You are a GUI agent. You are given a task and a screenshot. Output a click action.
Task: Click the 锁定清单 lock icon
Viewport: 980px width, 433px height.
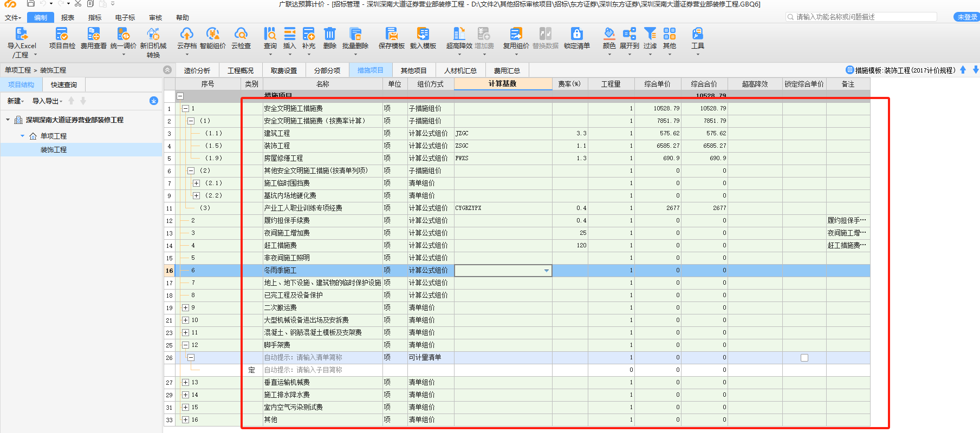click(577, 34)
